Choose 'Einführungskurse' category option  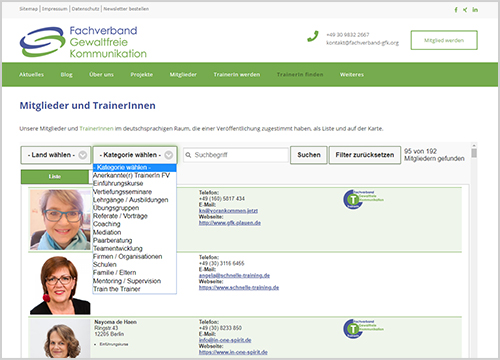coord(134,183)
